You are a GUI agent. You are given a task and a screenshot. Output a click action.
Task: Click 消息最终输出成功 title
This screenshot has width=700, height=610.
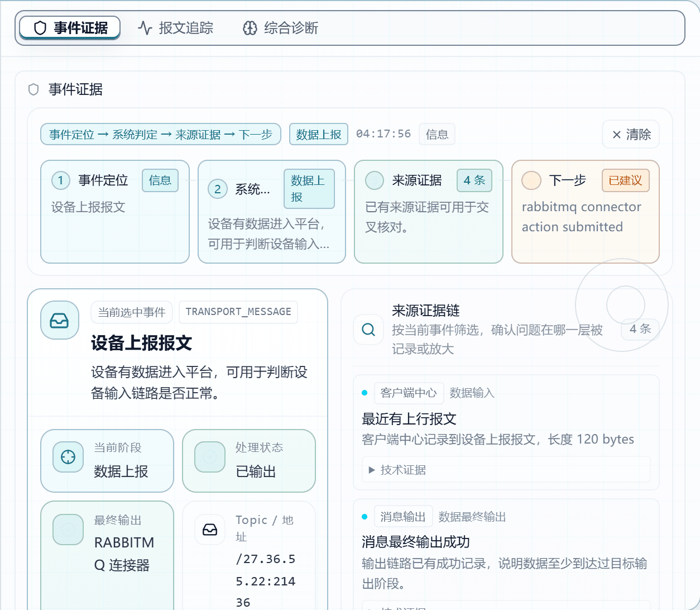(x=416, y=542)
